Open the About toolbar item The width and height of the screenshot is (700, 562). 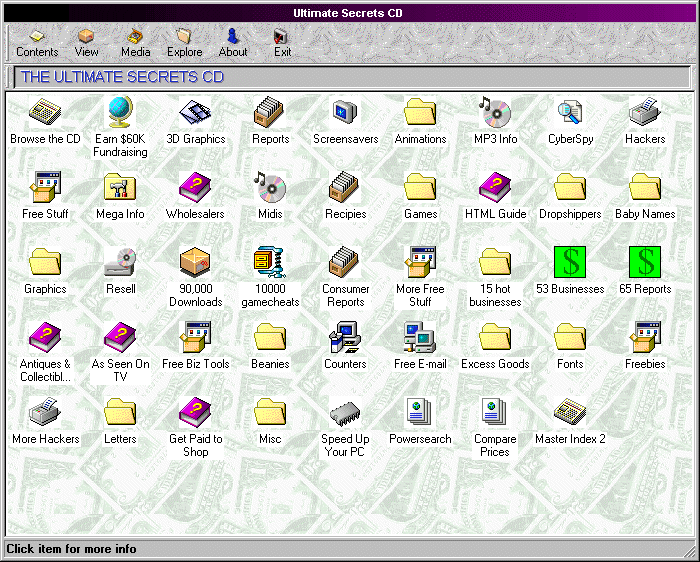coord(233,42)
